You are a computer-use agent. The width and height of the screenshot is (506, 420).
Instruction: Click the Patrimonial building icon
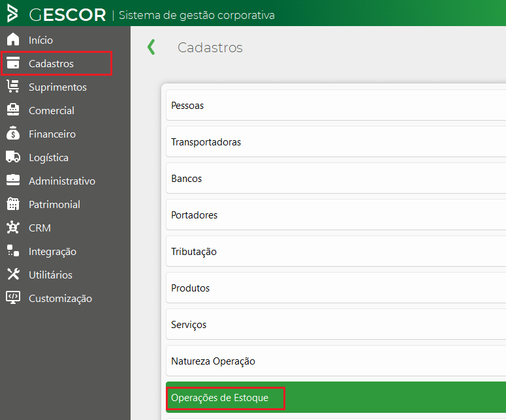pyautogui.click(x=13, y=203)
